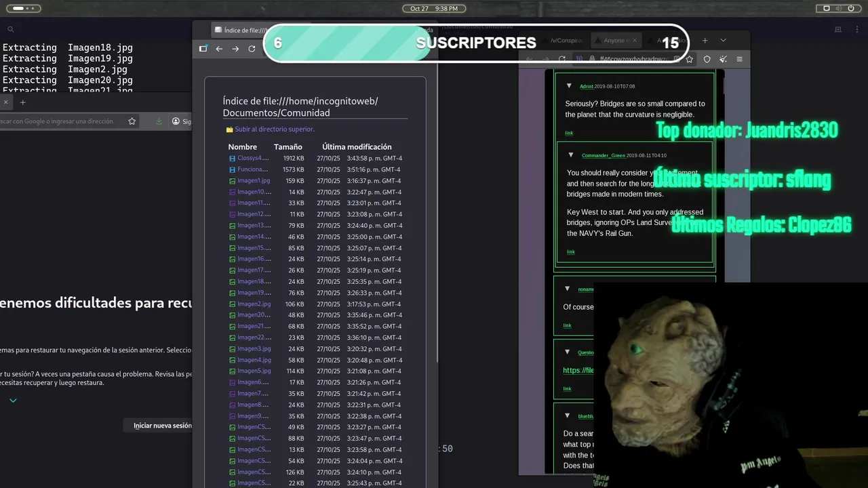This screenshot has height=488, width=868.
Task: Open the Oct 27 clock in the top bar
Action: [434, 8]
